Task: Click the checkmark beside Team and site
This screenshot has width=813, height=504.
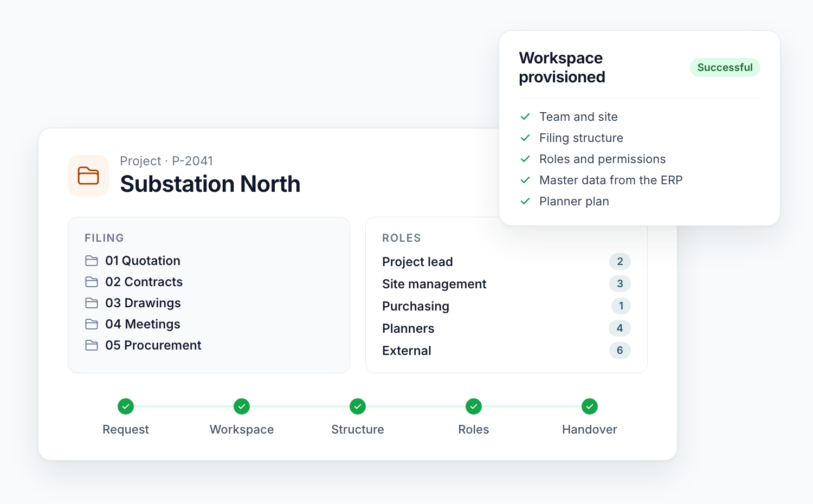Action: pyautogui.click(x=525, y=117)
